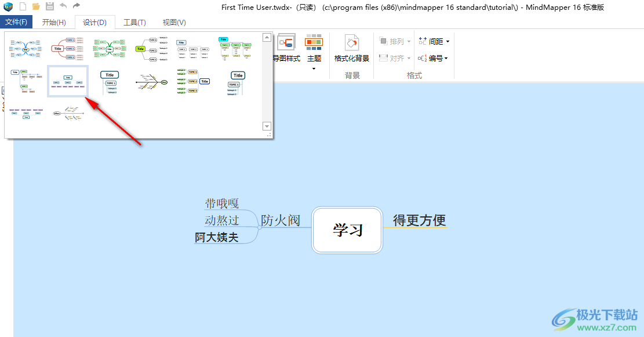Select the 设计(D) ribbon tab

pyautogui.click(x=95, y=22)
